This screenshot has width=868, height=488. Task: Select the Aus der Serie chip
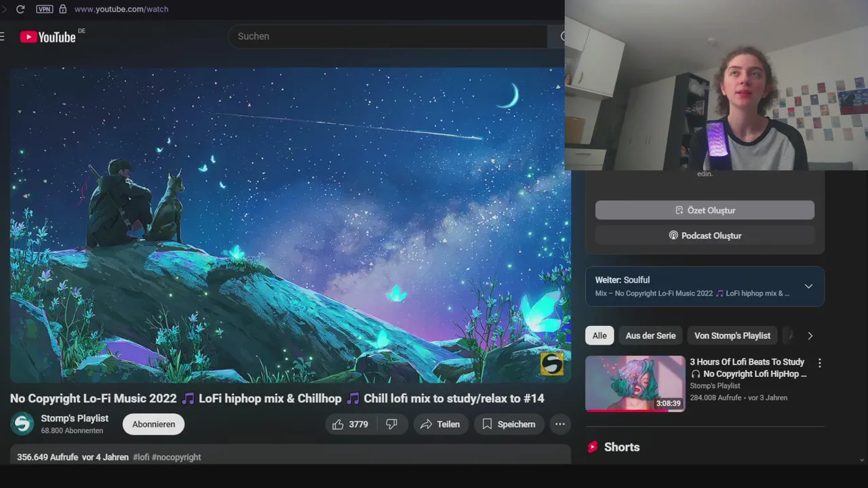[650, 335]
